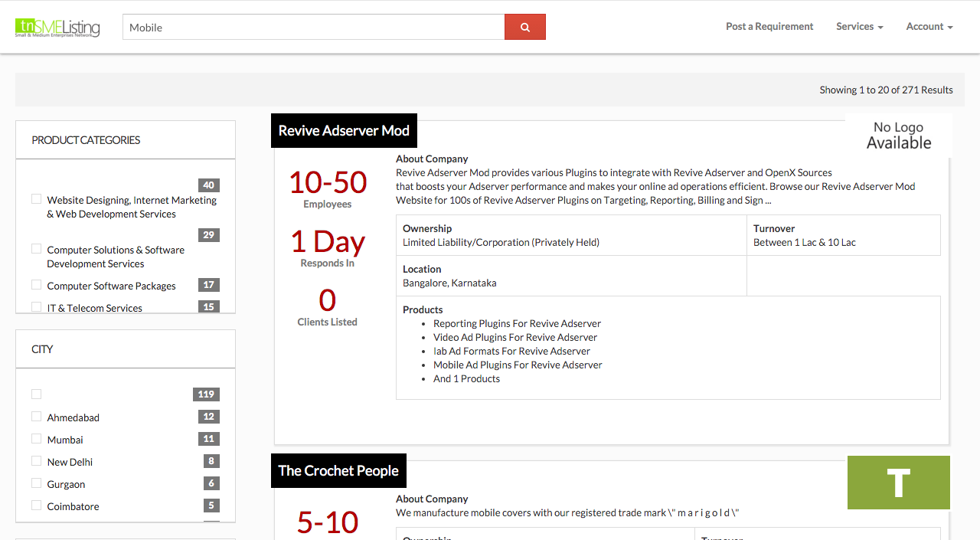Viewport: 980px width, 540px height.
Task: Click the green T logo thumbnail
Action: click(899, 483)
